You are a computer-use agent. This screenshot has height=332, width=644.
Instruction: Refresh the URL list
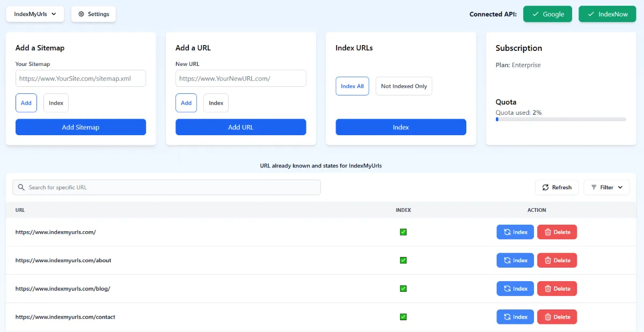coord(557,187)
